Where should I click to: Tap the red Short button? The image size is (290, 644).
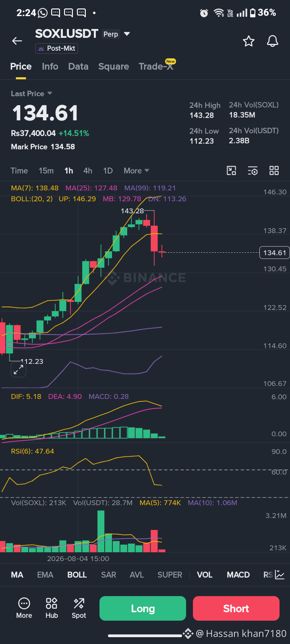(x=236, y=608)
